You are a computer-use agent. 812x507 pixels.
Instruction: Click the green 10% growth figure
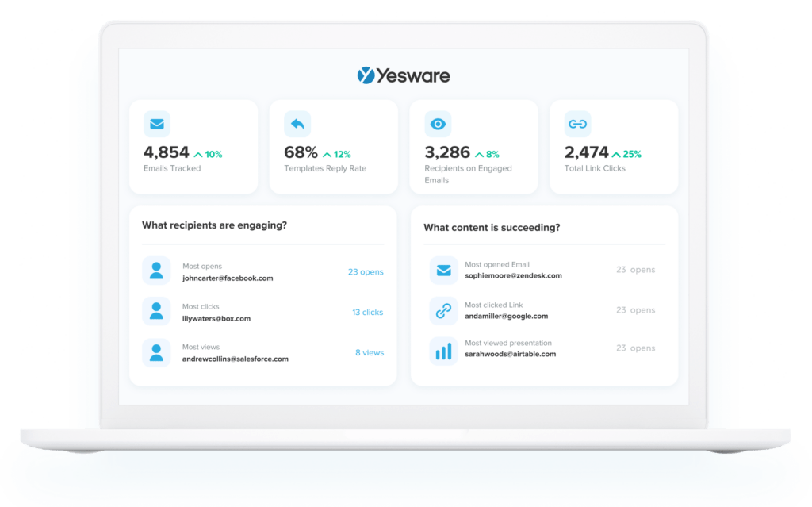(x=213, y=155)
